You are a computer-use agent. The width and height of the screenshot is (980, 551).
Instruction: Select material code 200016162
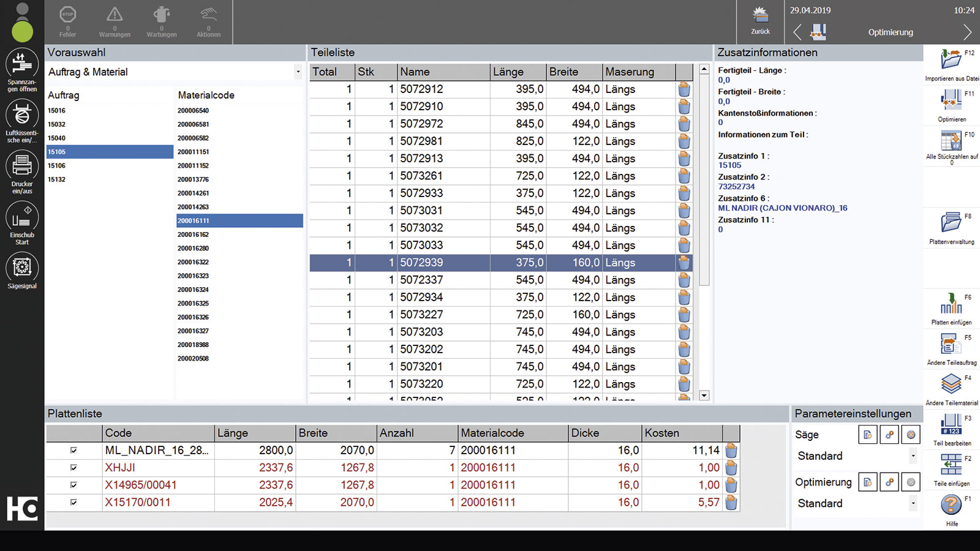(x=194, y=234)
